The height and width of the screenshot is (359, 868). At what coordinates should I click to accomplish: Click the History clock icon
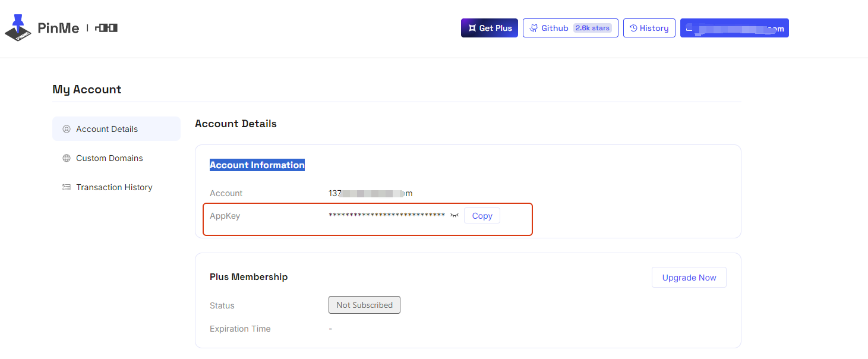click(x=633, y=28)
